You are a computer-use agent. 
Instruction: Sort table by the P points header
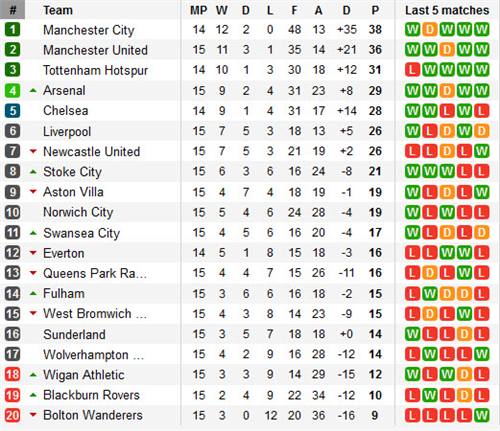[x=375, y=10]
